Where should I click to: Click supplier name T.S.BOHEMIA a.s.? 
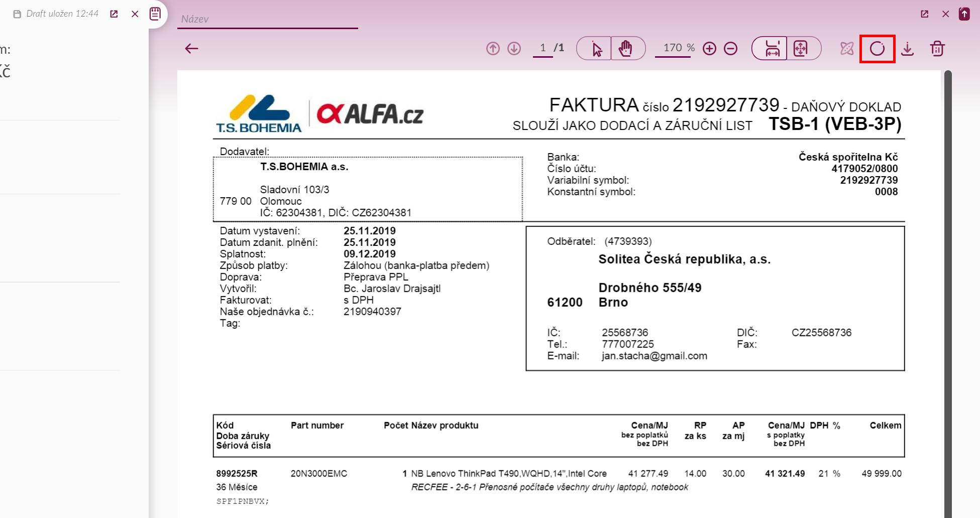(x=304, y=167)
